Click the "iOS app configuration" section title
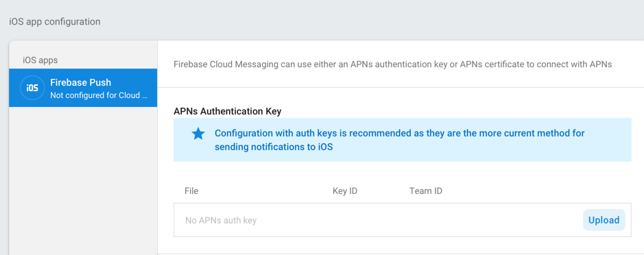 [x=55, y=22]
